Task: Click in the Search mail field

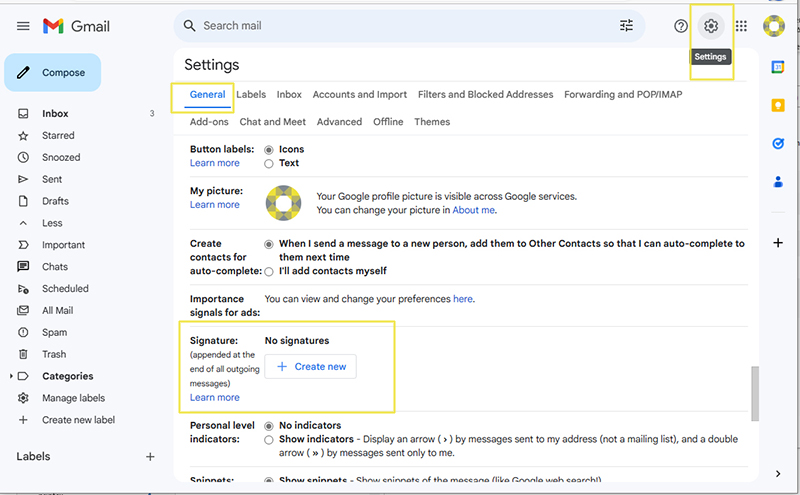Action: (x=400, y=26)
